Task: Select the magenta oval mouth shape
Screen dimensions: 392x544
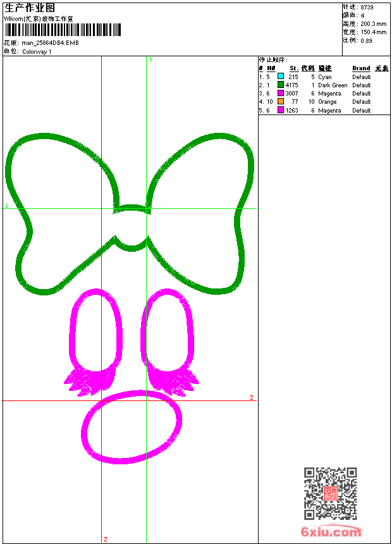Action: pyautogui.click(x=132, y=427)
